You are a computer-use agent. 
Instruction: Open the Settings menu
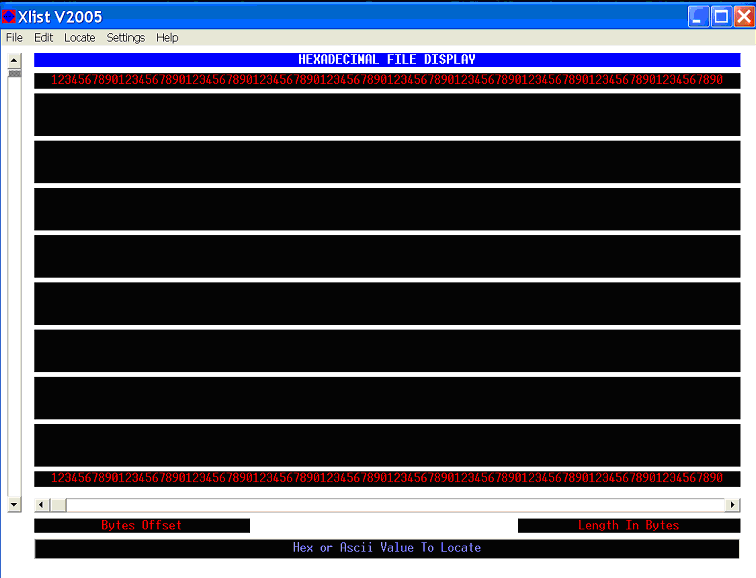tap(125, 38)
